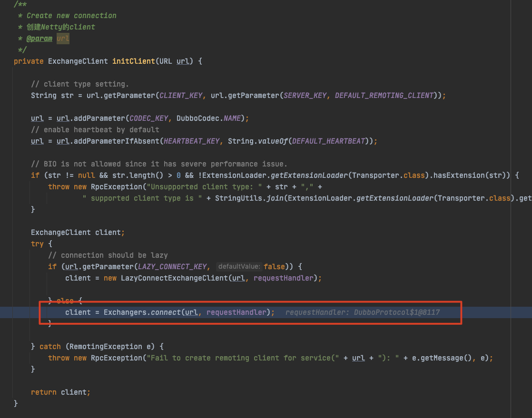Click the 'Unsupported client type' string
532x418 pixels.
204,187
